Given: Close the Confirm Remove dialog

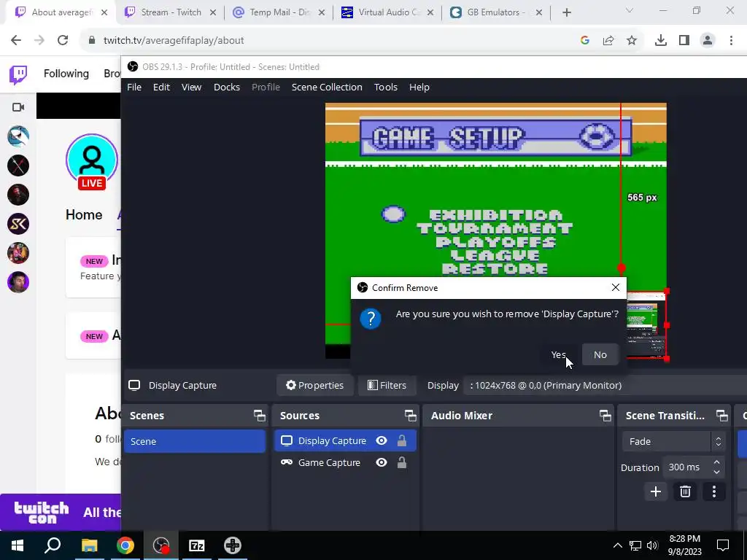Looking at the screenshot, I should 616,287.
